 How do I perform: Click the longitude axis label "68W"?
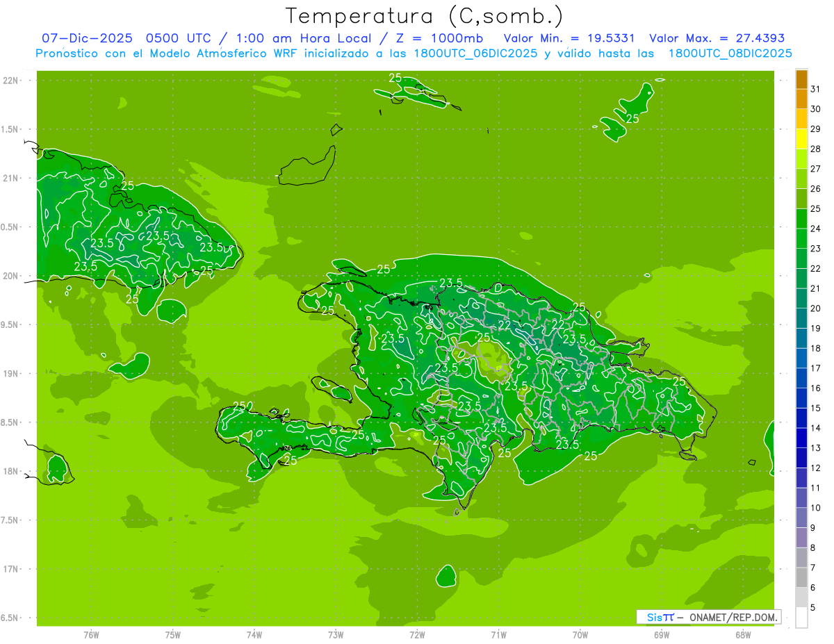point(743,635)
